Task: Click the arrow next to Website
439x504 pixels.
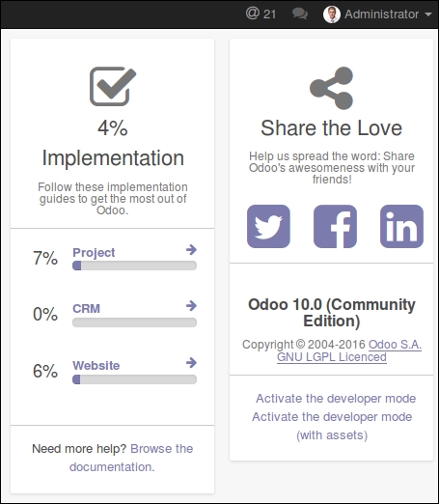Action: point(191,363)
